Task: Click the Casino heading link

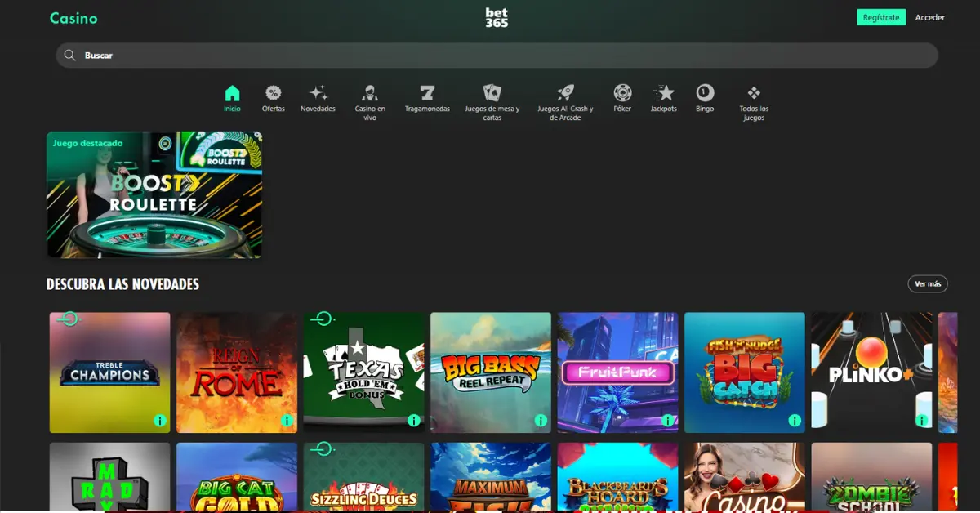Action: pos(73,18)
